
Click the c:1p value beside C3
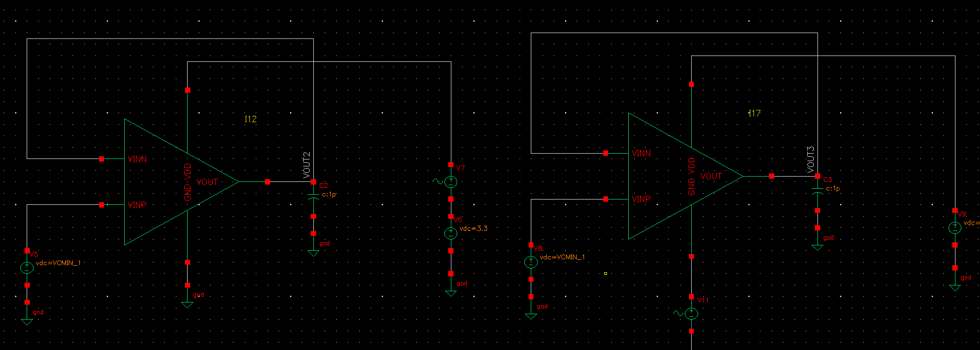pos(833,188)
